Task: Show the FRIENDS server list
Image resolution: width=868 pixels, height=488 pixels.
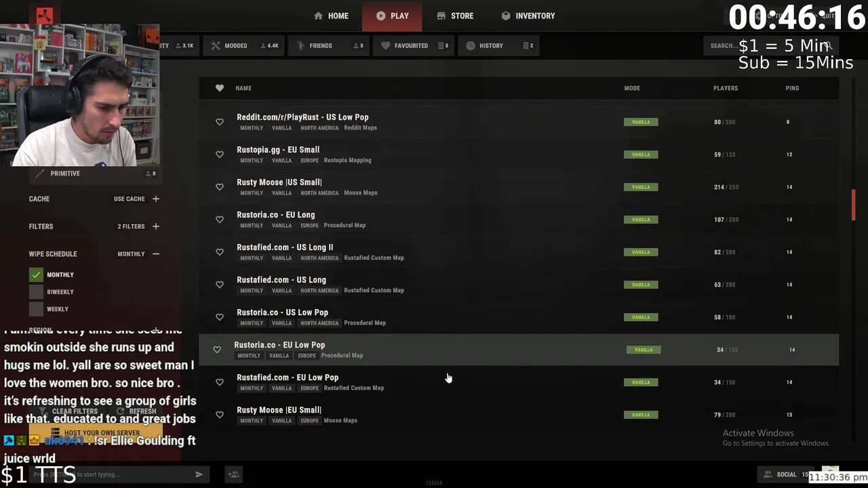Action: click(330, 45)
